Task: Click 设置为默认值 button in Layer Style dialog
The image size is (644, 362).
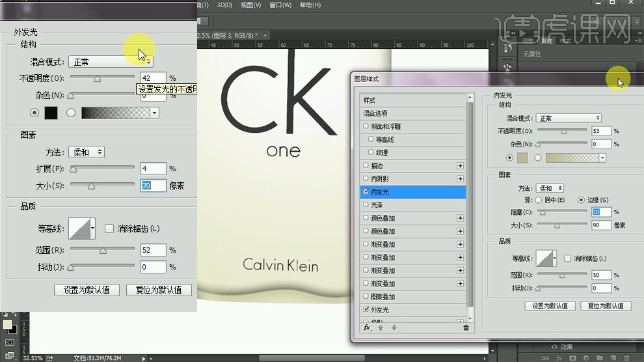Action: coord(550,306)
